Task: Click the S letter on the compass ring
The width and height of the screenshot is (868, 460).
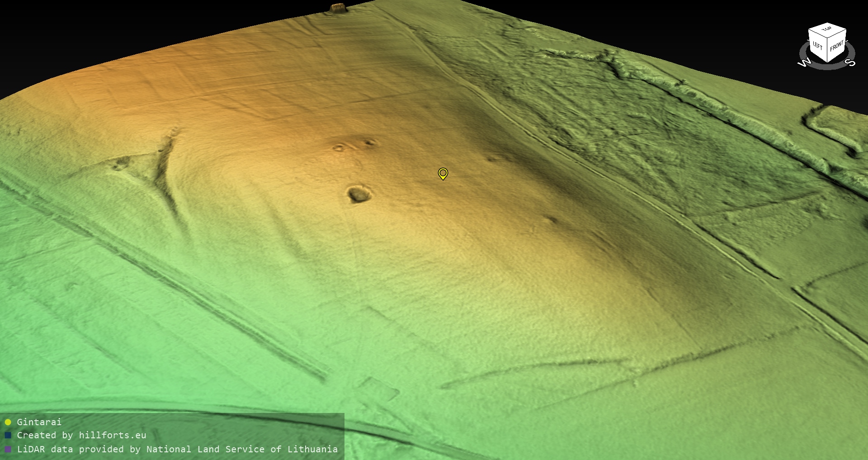Action: (x=849, y=62)
